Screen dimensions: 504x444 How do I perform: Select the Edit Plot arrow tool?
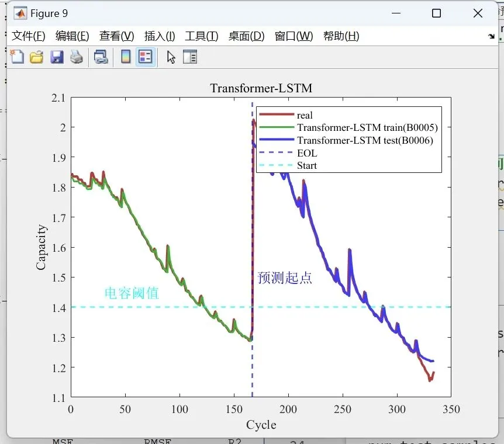click(x=171, y=57)
